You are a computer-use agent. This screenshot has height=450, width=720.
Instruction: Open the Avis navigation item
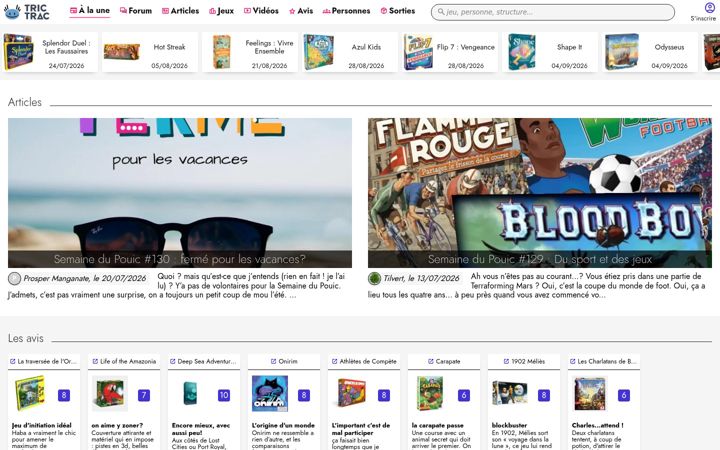click(301, 11)
